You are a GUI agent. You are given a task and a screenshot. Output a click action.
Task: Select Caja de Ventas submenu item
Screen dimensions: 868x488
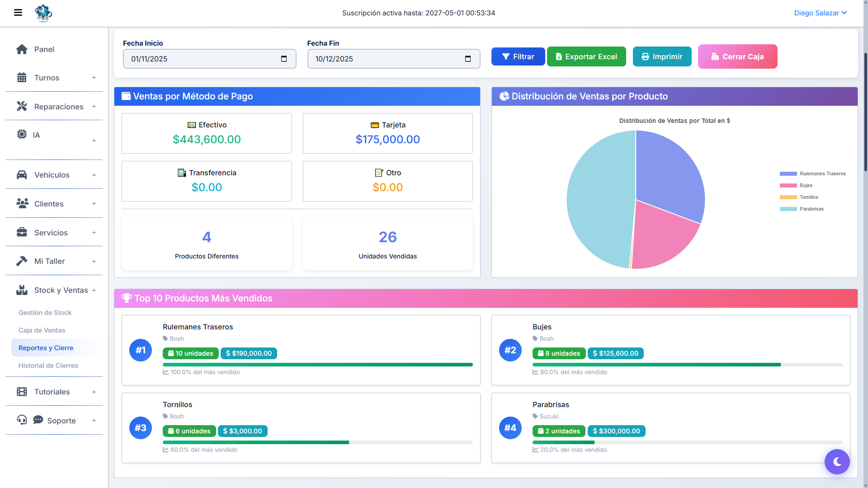point(42,330)
